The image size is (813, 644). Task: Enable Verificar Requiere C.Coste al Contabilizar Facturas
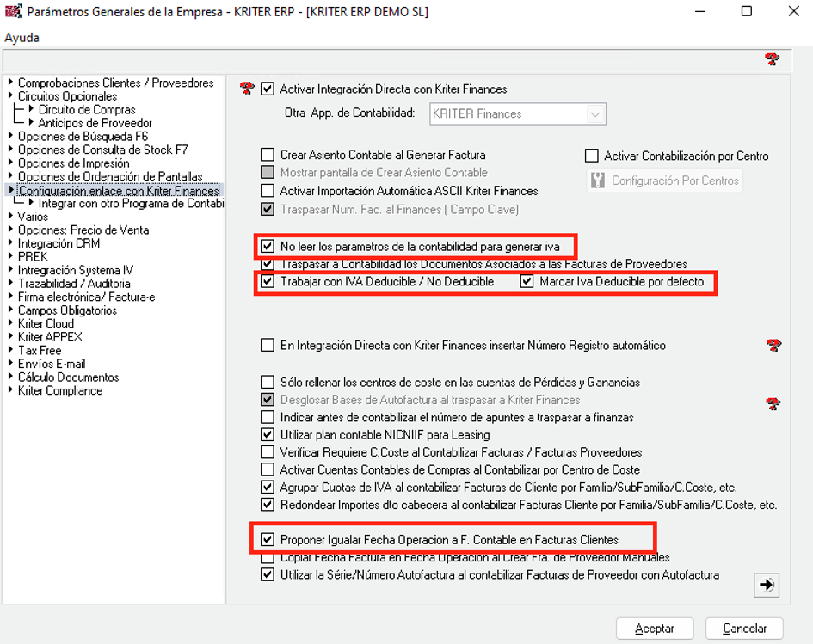(268, 451)
